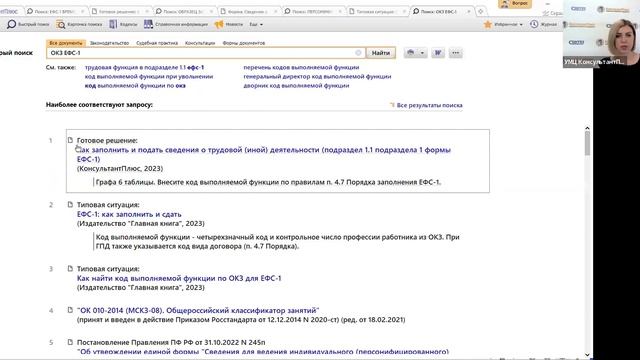Expand the Ещё toolbar dropdown

click(256, 24)
